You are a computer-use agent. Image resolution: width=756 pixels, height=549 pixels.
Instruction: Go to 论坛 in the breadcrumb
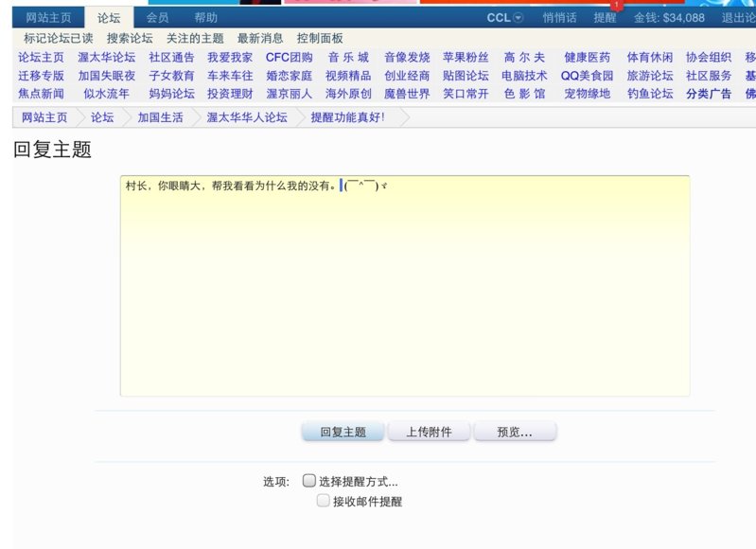(x=102, y=117)
